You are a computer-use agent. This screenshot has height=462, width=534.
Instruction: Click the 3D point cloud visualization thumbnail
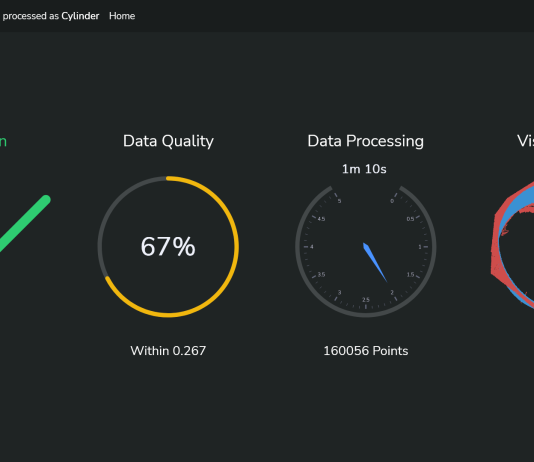pyautogui.click(x=512, y=245)
